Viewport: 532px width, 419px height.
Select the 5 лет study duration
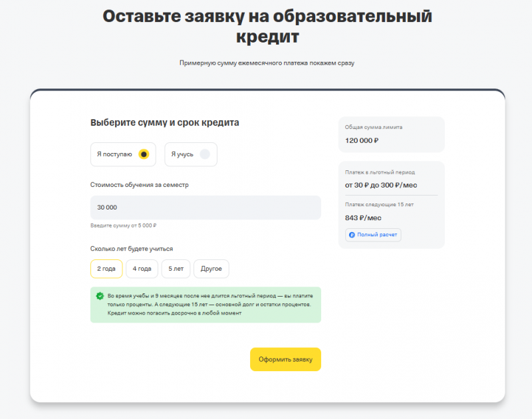click(176, 269)
